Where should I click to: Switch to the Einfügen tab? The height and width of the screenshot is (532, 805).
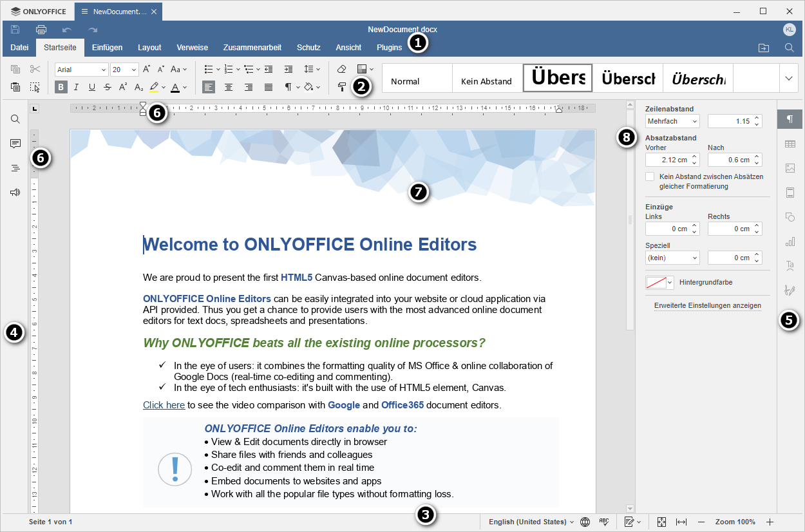point(107,48)
